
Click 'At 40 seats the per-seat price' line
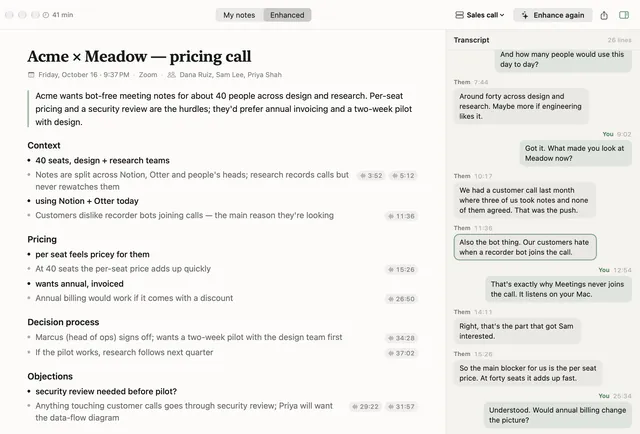pos(123,269)
